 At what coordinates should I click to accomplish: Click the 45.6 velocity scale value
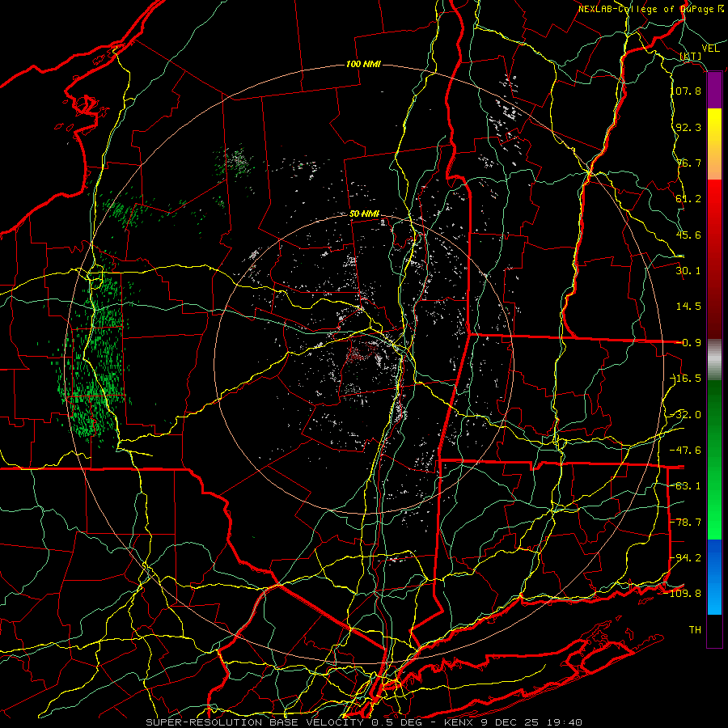[688, 235]
